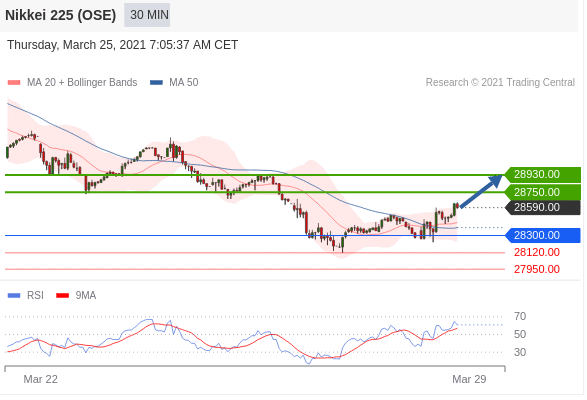Click the Mar 29 date axis label
The image size is (587, 400).
point(469,379)
